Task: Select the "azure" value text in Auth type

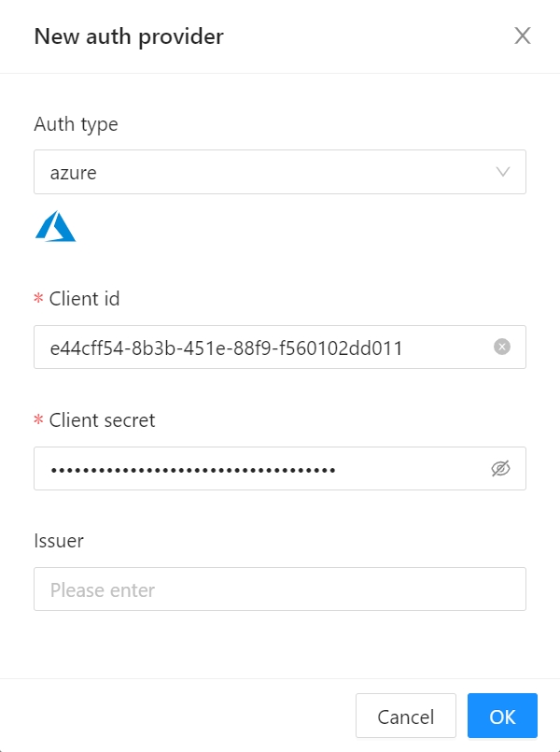Action: pos(73,173)
